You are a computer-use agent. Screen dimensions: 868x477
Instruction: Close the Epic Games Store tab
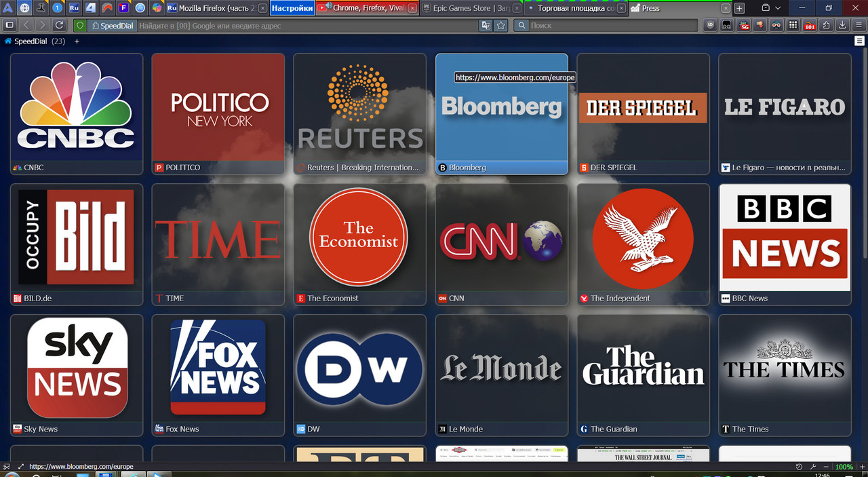517,8
